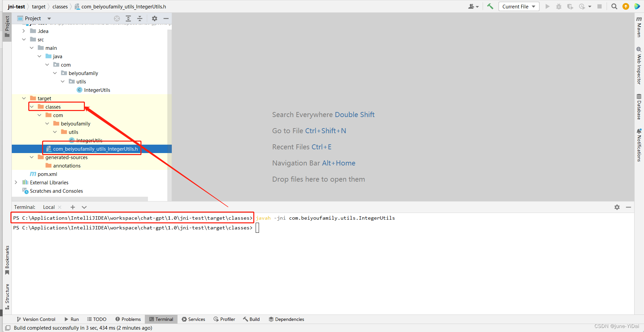Click the Run with Coverage icon

pos(570,6)
